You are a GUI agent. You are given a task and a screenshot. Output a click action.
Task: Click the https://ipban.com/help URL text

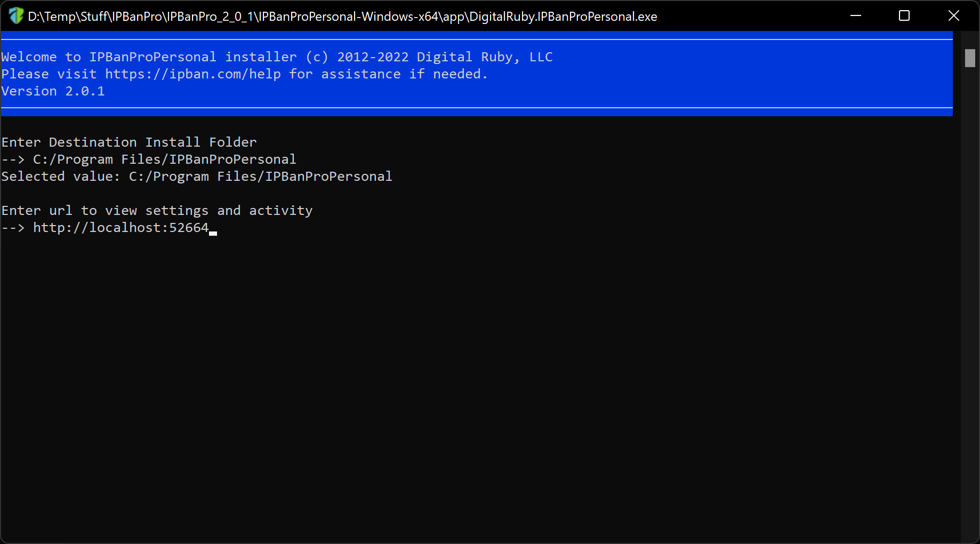(193, 74)
